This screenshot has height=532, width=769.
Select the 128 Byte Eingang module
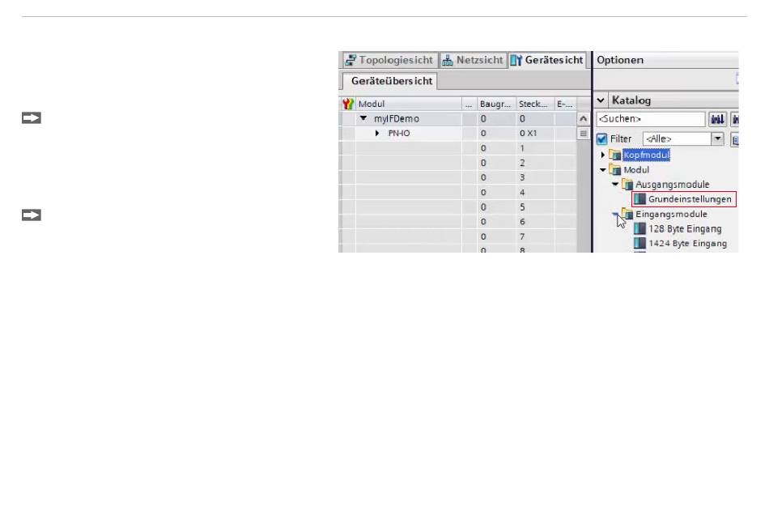(685, 228)
